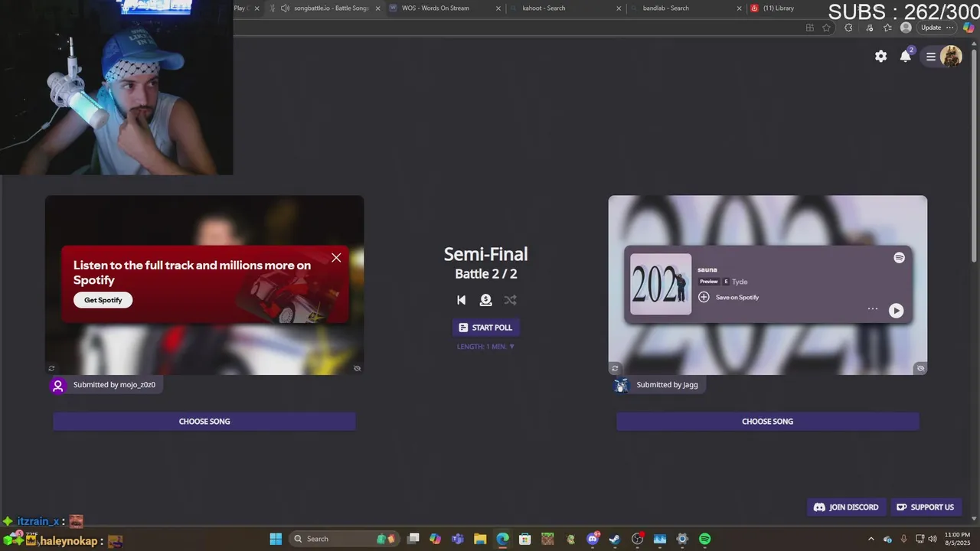The height and width of the screenshot is (551, 980).
Task: Open Microsoft Teams from taskbar
Action: pyautogui.click(x=458, y=539)
